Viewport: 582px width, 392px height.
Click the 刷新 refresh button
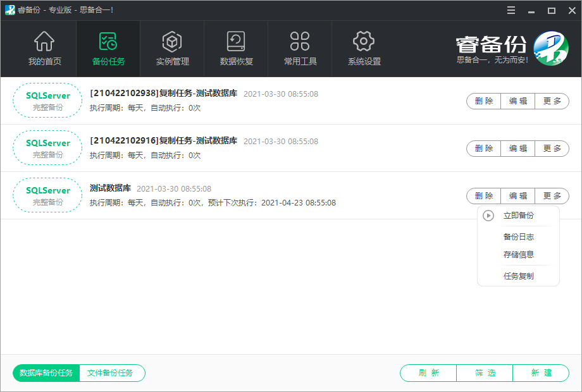[x=428, y=372]
